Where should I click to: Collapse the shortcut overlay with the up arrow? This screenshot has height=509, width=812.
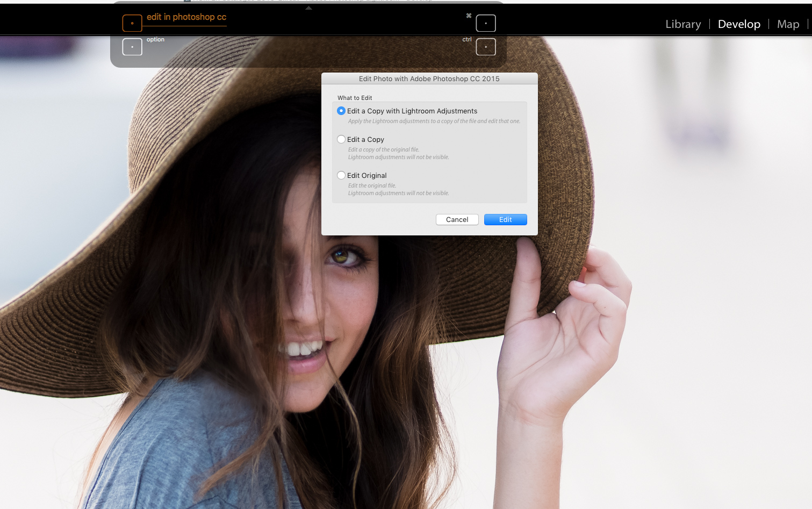(309, 8)
